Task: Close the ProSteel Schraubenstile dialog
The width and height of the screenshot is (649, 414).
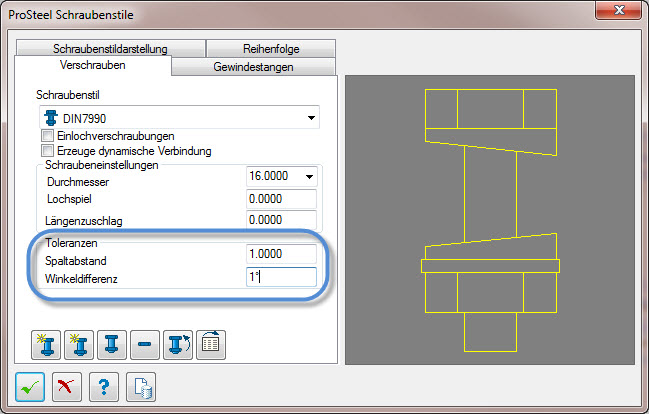Action: pos(618,10)
